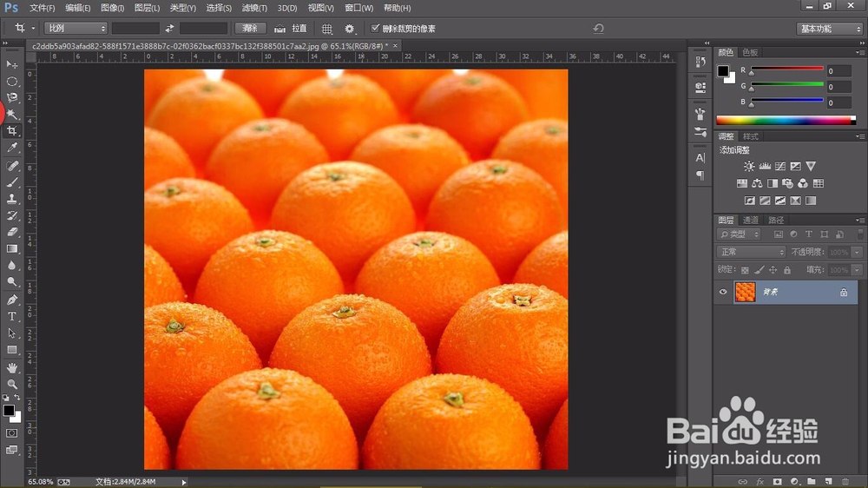Select the Blur tool
The image size is (868, 488).
pyautogui.click(x=11, y=266)
